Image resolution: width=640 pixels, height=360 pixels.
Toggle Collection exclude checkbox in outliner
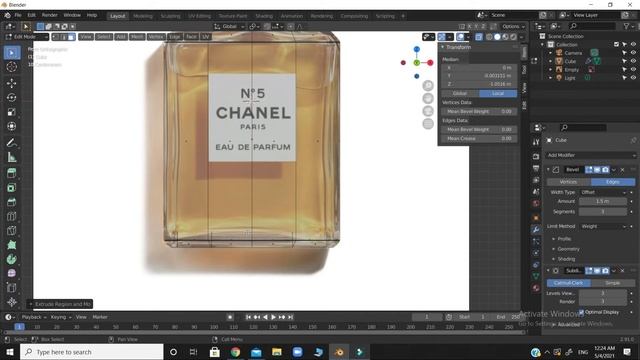(616, 44)
